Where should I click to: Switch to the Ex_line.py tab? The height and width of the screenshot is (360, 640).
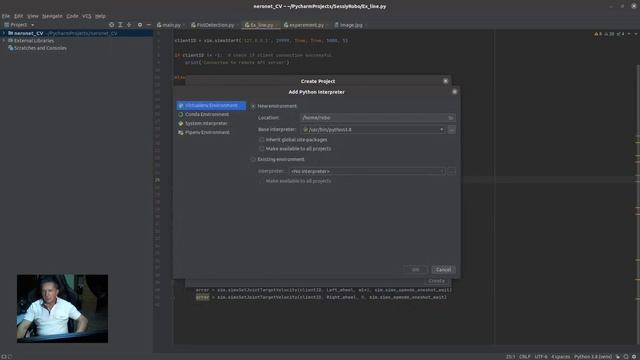[261, 25]
